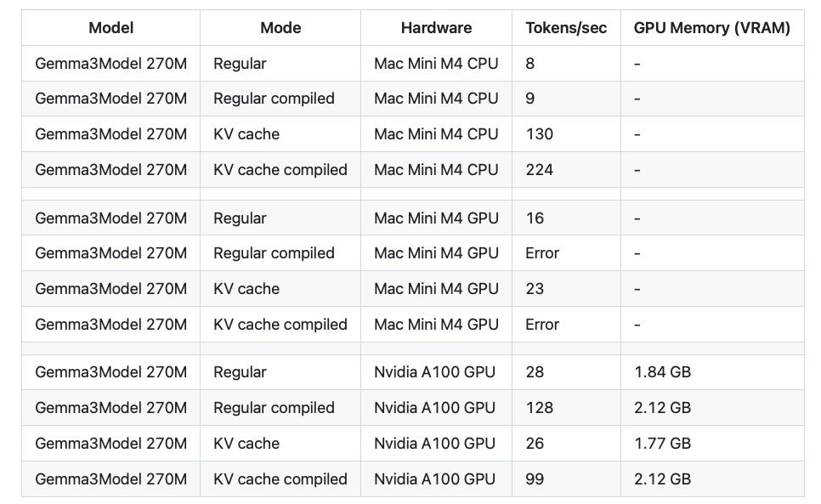Viewport: 821px width, 504px height.
Task: Select "KV cache compiled" in Nvidia A100 row
Action: coord(280,479)
